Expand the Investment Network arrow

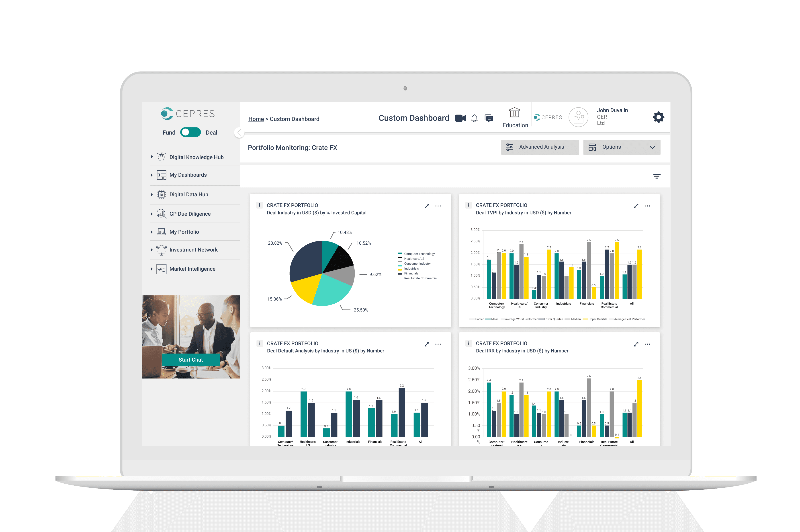tap(152, 250)
